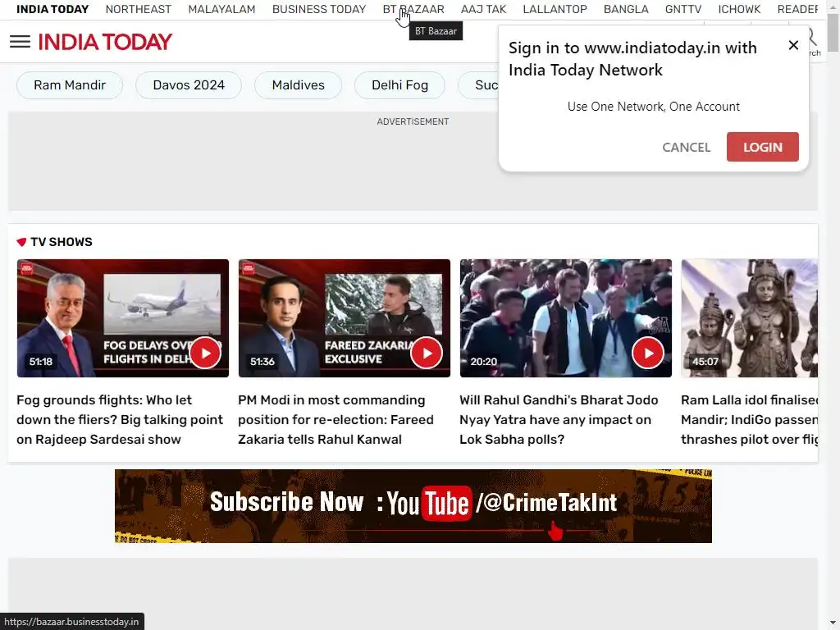Open the BT BAZAAR menu item

point(413,9)
